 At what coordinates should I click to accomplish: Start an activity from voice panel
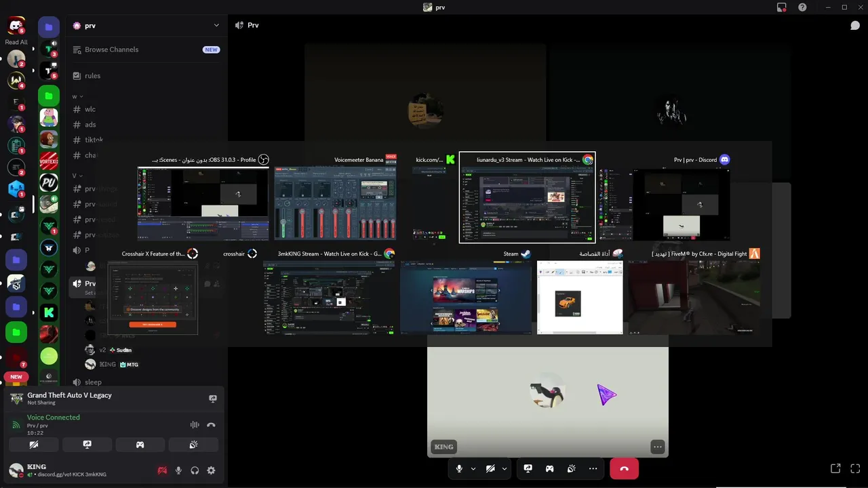140,445
